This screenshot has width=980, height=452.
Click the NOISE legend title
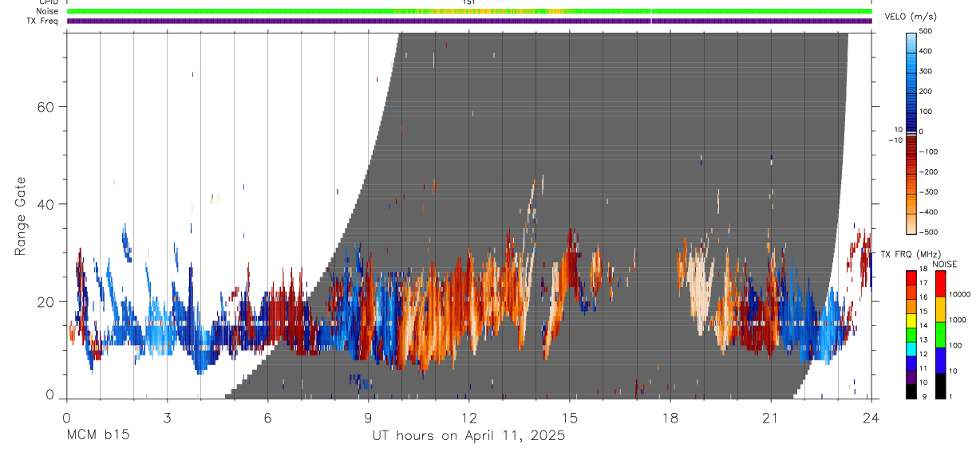(x=945, y=264)
